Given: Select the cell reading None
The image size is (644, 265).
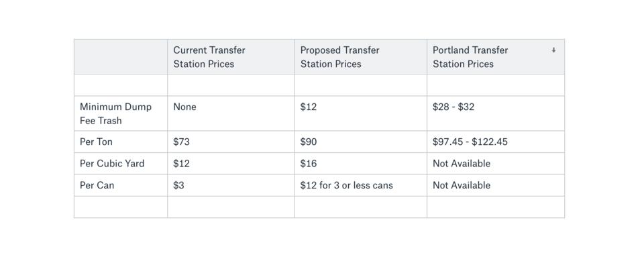Looking at the screenshot, I should point(231,113).
